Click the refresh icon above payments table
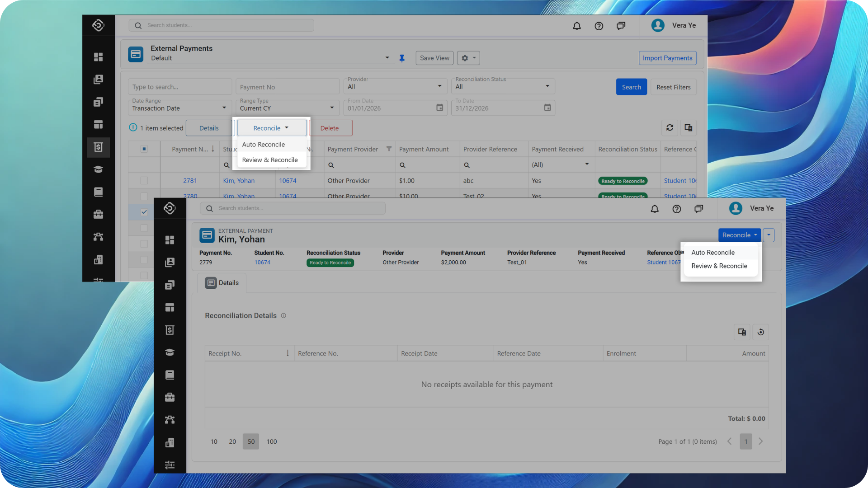Screen dimensions: 868x488 pyautogui.click(x=670, y=128)
